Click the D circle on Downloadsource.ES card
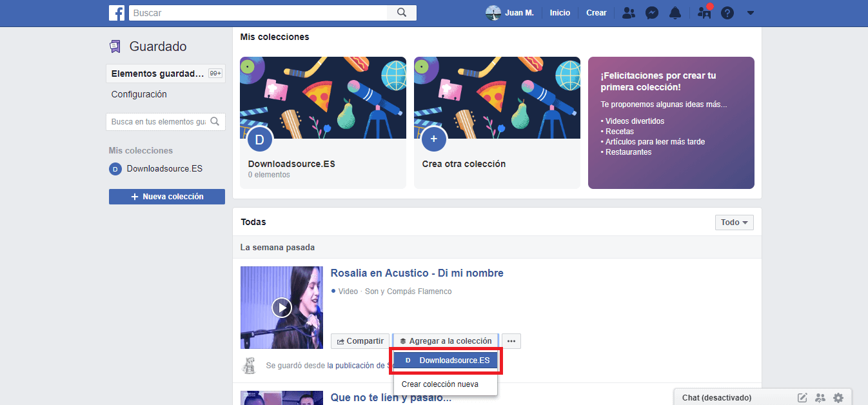 [x=260, y=139]
